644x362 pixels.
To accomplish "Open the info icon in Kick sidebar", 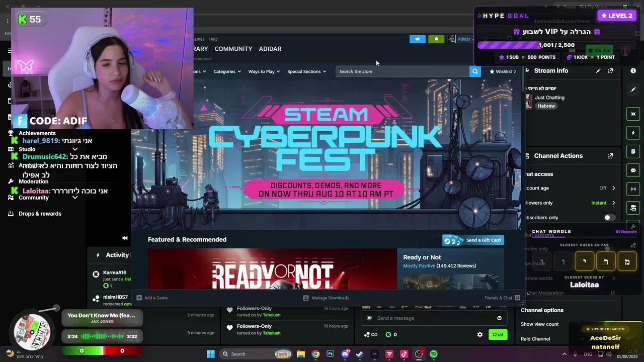I will [x=633, y=71].
